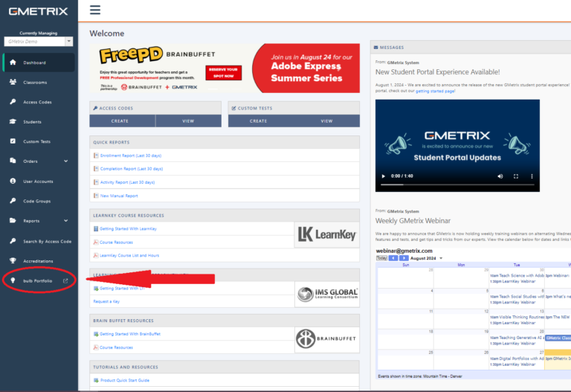Click the Dashboard home icon
The image size is (571, 392).
(13, 62)
